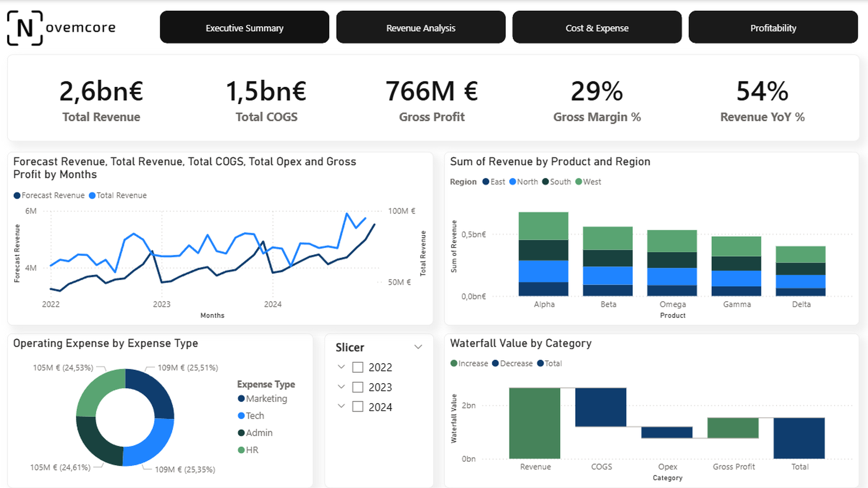Viewport: 868px width, 488px height.
Task: Click the Total waterfall legend dot
Action: (x=540, y=363)
